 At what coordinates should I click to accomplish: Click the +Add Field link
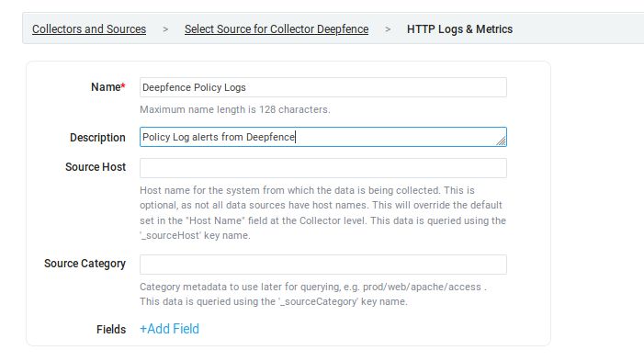click(x=169, y=329)
